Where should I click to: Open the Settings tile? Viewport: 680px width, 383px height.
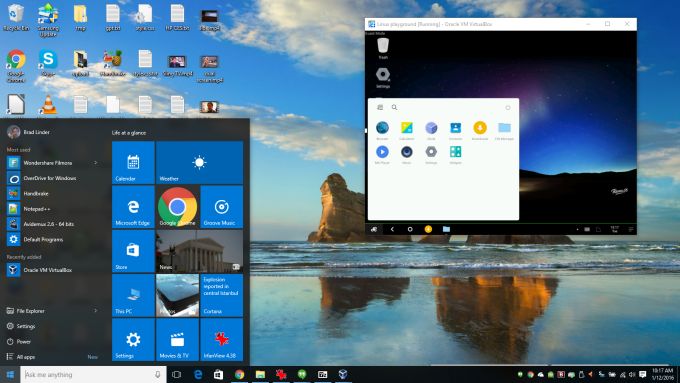[133, 340]
